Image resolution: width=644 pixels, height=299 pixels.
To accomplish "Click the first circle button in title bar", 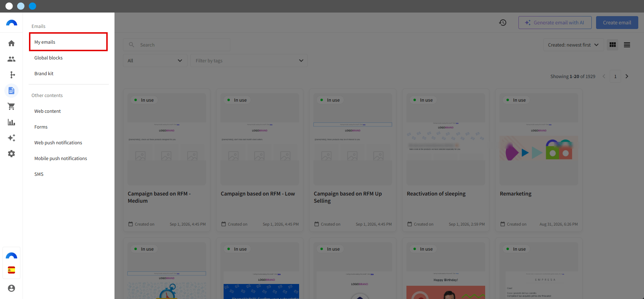I will (x=9, y=6).
